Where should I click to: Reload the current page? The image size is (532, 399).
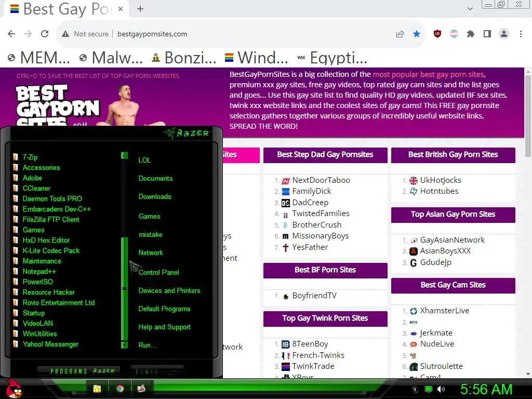45,34
